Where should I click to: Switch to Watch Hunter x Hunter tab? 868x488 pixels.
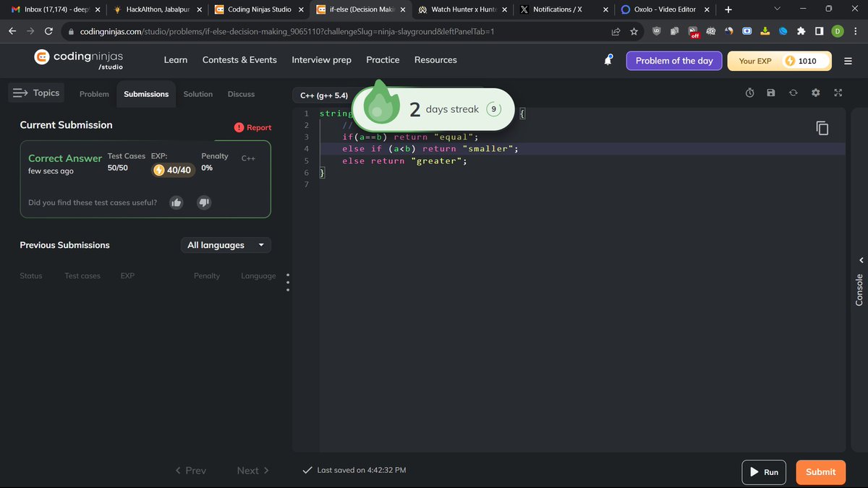pyautogui.click(x=463, y=9)
